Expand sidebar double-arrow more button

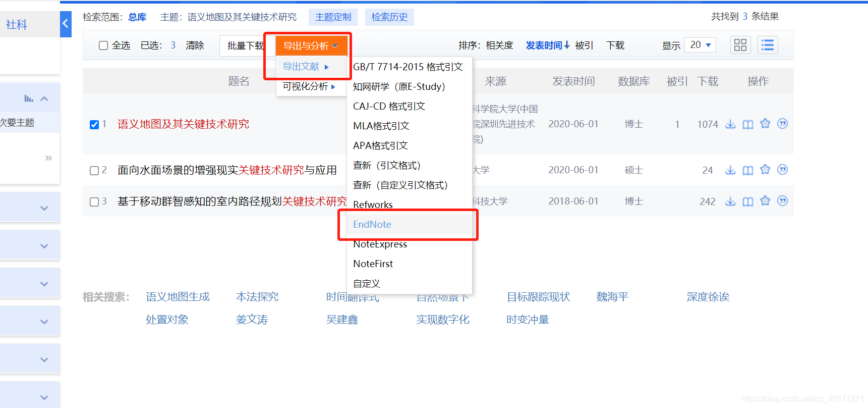tap(48, 158)
